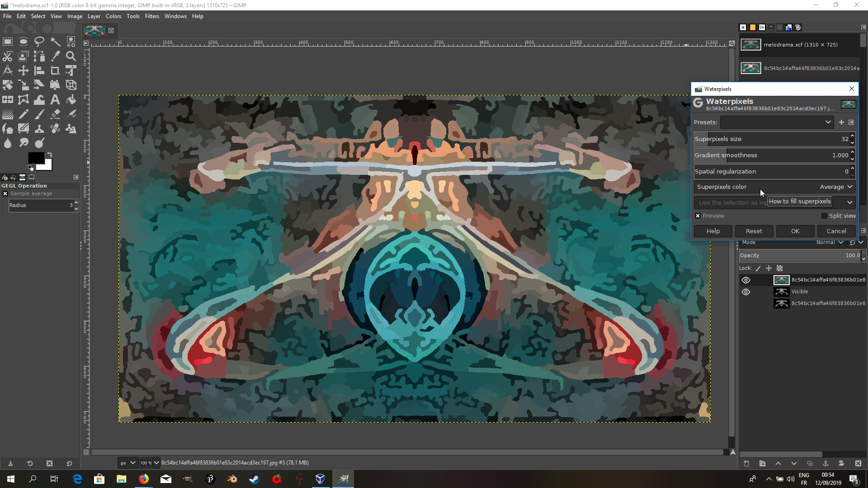
Task: Pick the Color Picker eyedropper tool
Action: point(55,56)
